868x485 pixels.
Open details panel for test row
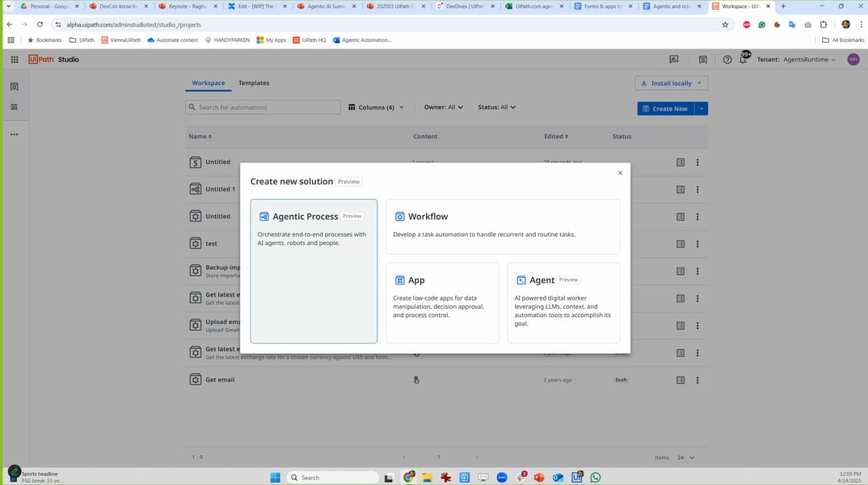(680, 243)
